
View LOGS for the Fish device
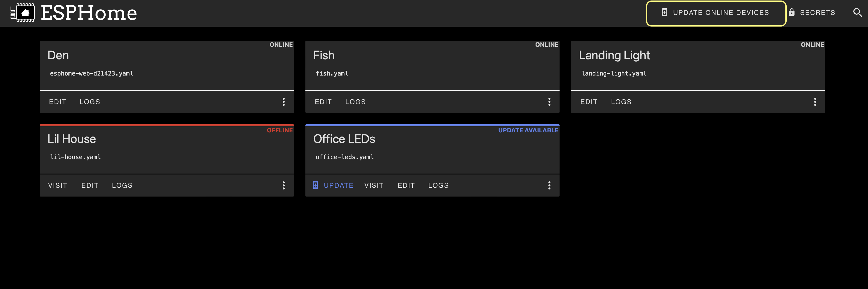coord(355,102)
